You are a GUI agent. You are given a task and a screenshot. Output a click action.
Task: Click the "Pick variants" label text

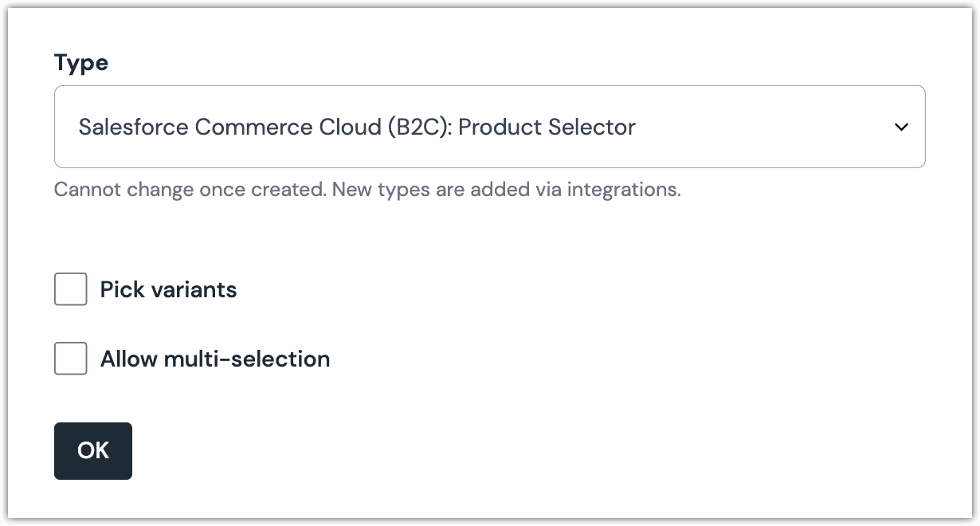tap(168, 289)
